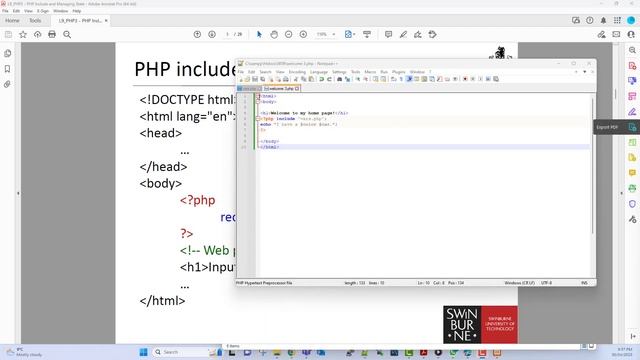Print the PDF using the printer icon
Image resolution: width=640 pixels, height=360 pixels.
[52, 35]
